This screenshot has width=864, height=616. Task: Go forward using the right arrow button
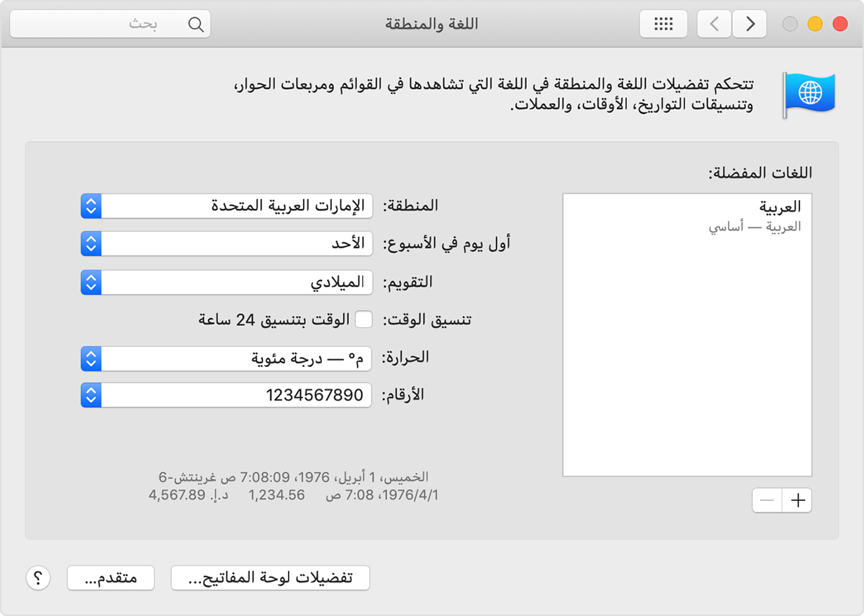tap(750, 24)
